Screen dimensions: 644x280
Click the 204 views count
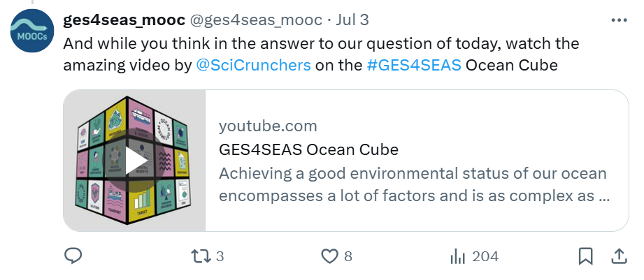[x=485, y=256]
